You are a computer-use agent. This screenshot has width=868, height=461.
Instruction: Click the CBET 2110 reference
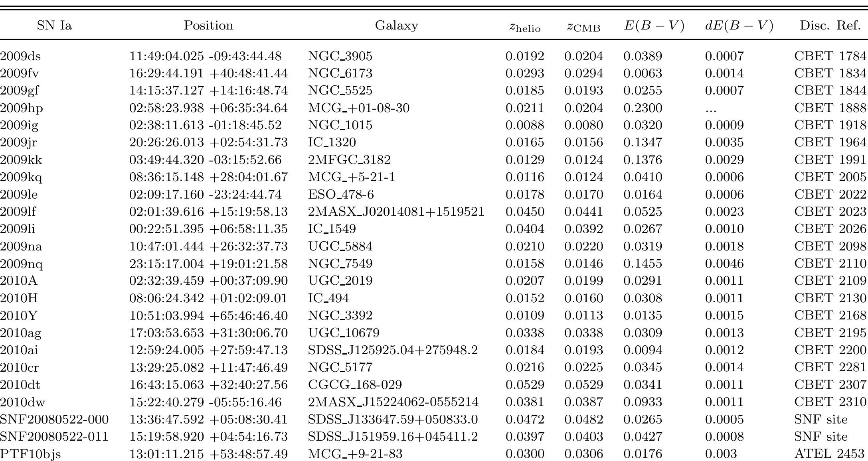pyautogui.click(x=830, y=264)
